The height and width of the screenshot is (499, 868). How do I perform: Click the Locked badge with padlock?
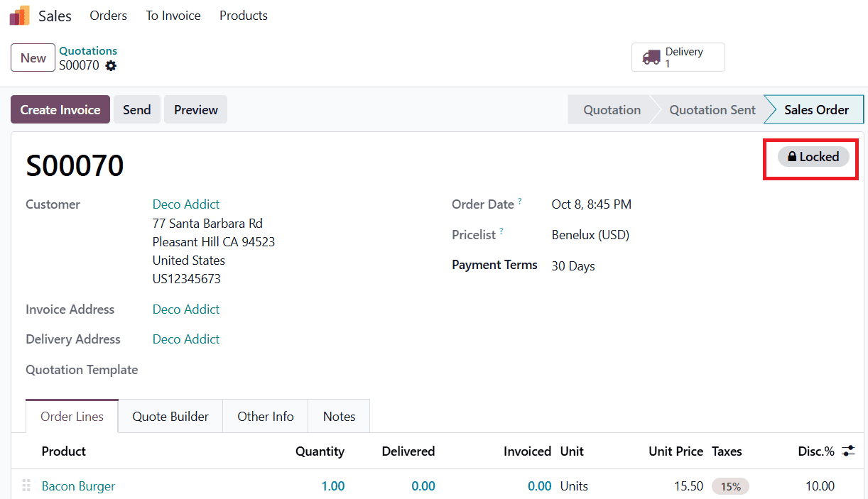coord(813,157)
